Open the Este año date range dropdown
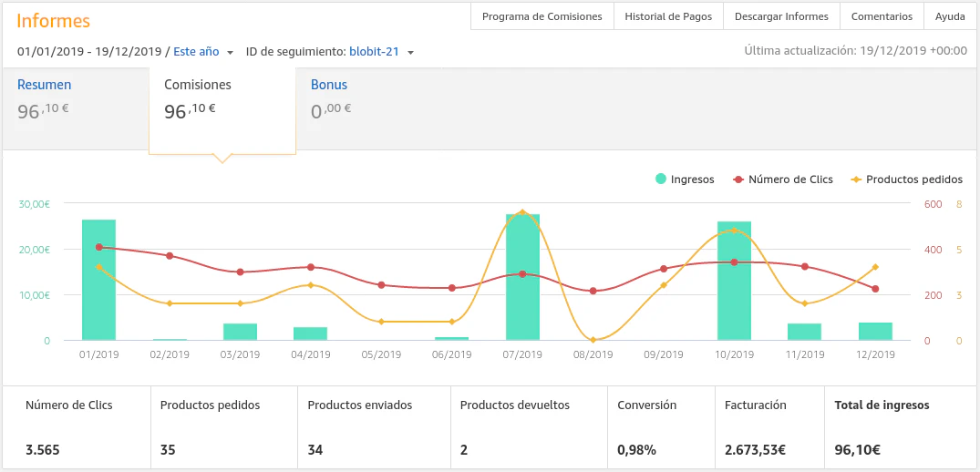 203,52
